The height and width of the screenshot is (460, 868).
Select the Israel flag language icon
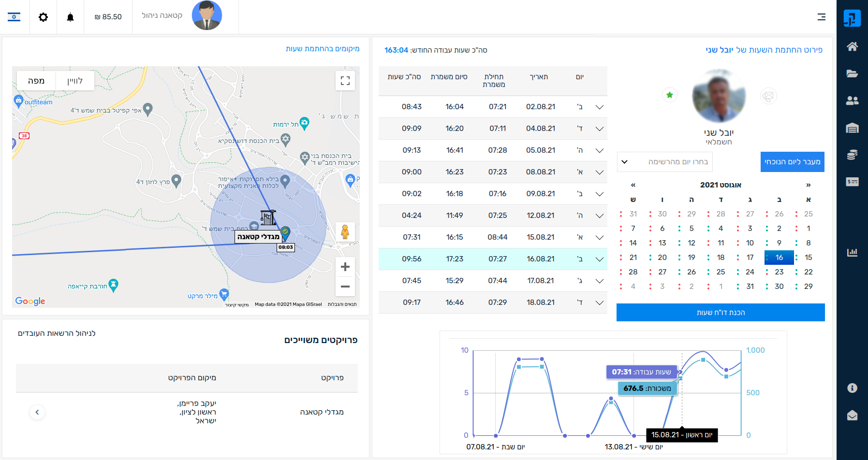14,17
